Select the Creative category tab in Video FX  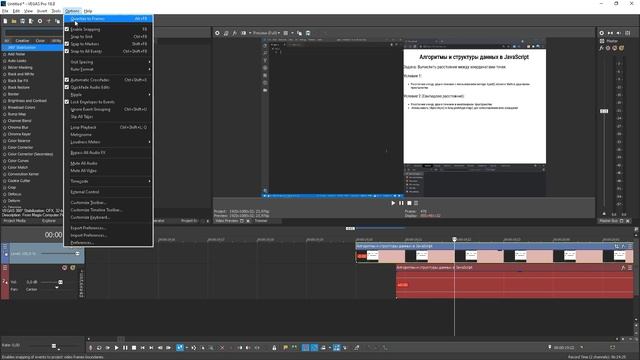[22, 41]
